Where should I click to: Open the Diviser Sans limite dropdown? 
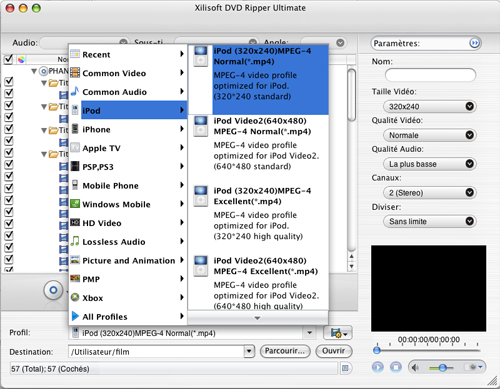(430, 221)
